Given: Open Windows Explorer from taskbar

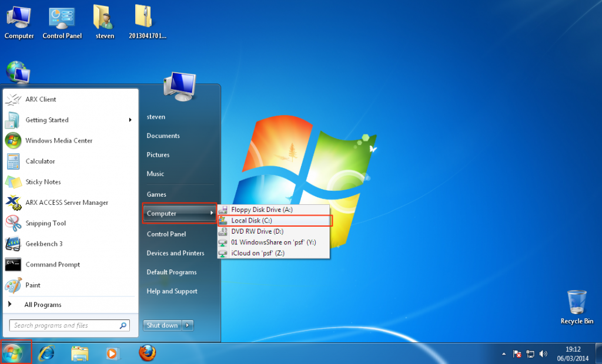Looking at the screenshot, I should click(80, 353).
